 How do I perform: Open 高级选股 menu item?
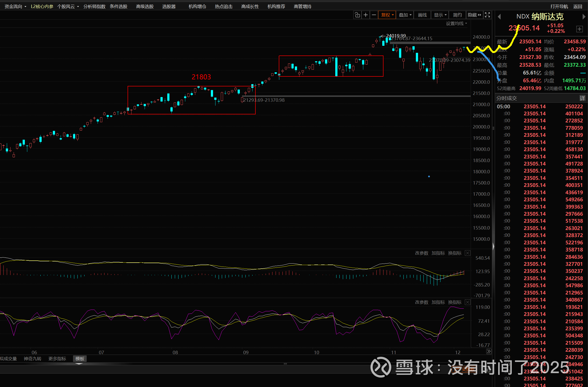tap(145, 6)
